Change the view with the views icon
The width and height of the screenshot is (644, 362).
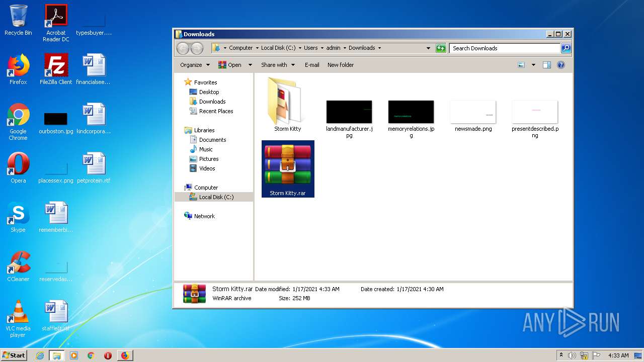pos(521,65)
